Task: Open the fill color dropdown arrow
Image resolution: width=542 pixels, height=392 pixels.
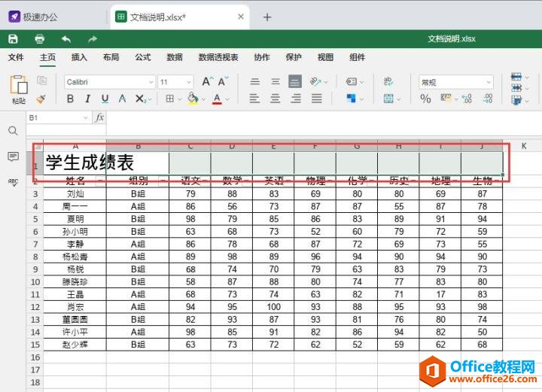Action: click(x=203, y=99)
